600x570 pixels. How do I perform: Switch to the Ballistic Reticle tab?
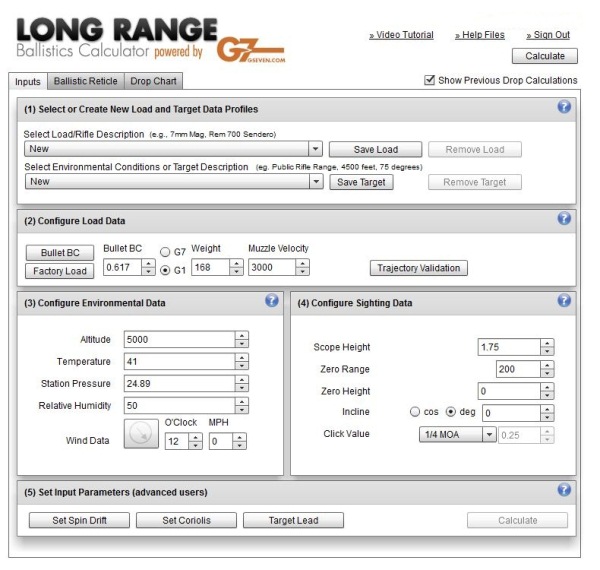point(86,81)
